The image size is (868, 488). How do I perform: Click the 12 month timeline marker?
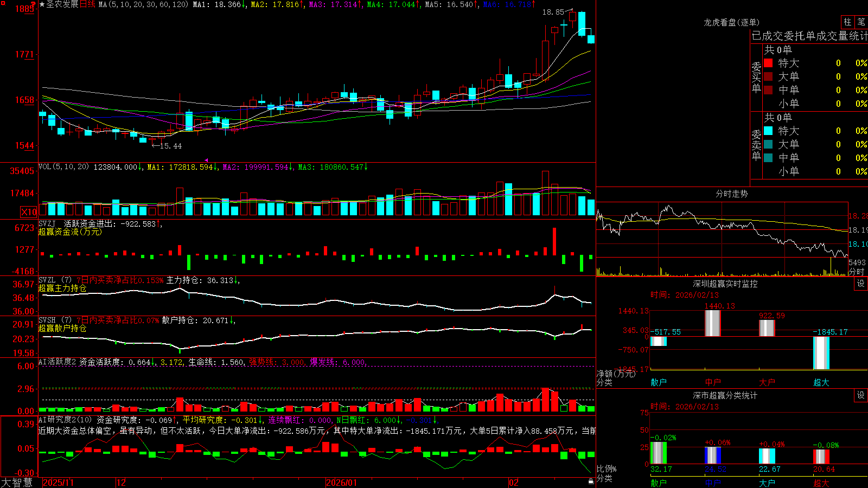pyautogui.click(x=122, y=483)
